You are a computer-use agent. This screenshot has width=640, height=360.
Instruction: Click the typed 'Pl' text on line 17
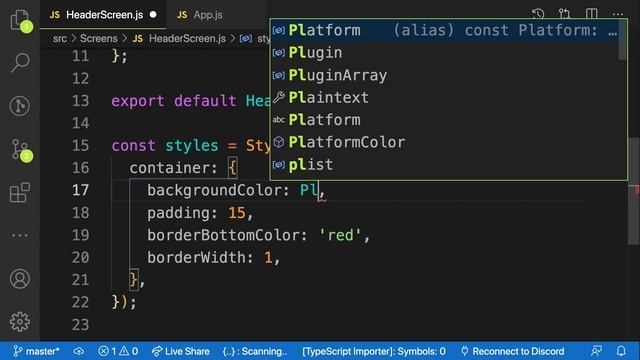pos(309,190)
